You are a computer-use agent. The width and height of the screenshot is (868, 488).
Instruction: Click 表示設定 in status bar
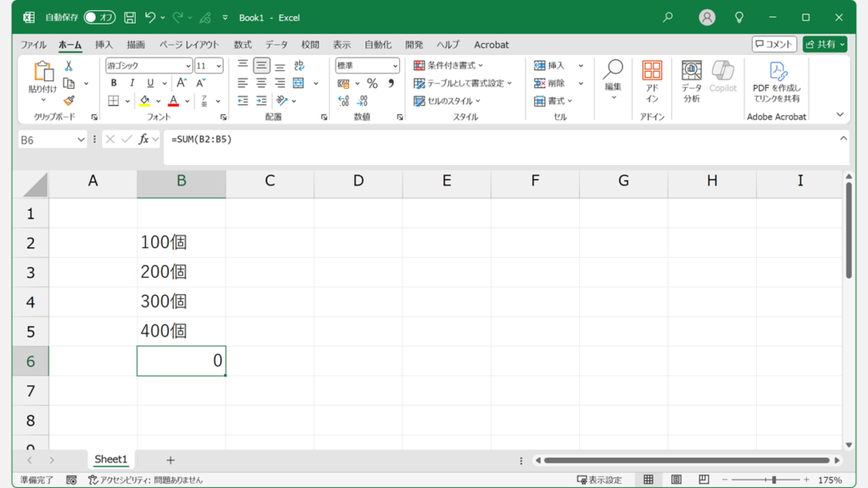point(599,480)
